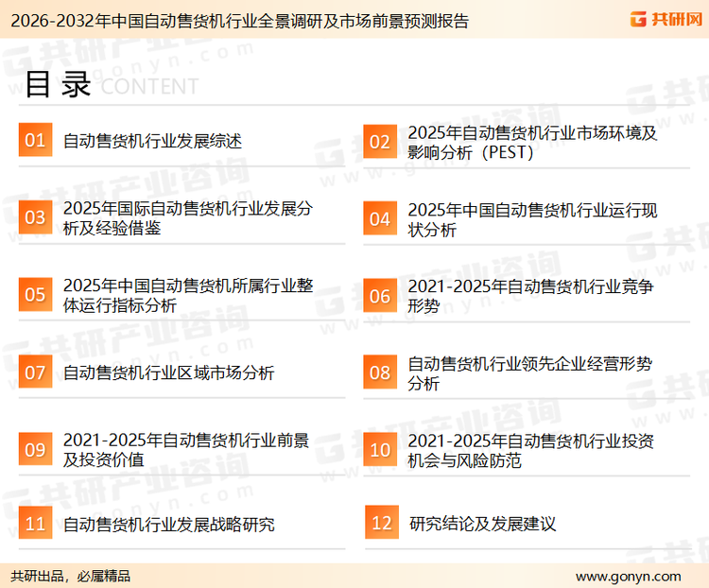This screenshot has width=709, height=588.
Task: Click the orange 06 chapter number box
Action: coord(380,296)
